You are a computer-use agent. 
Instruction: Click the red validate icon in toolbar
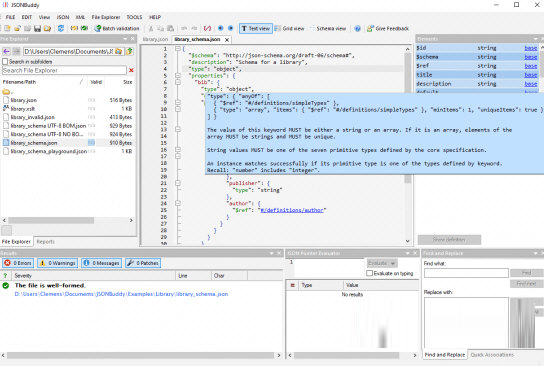207,28
